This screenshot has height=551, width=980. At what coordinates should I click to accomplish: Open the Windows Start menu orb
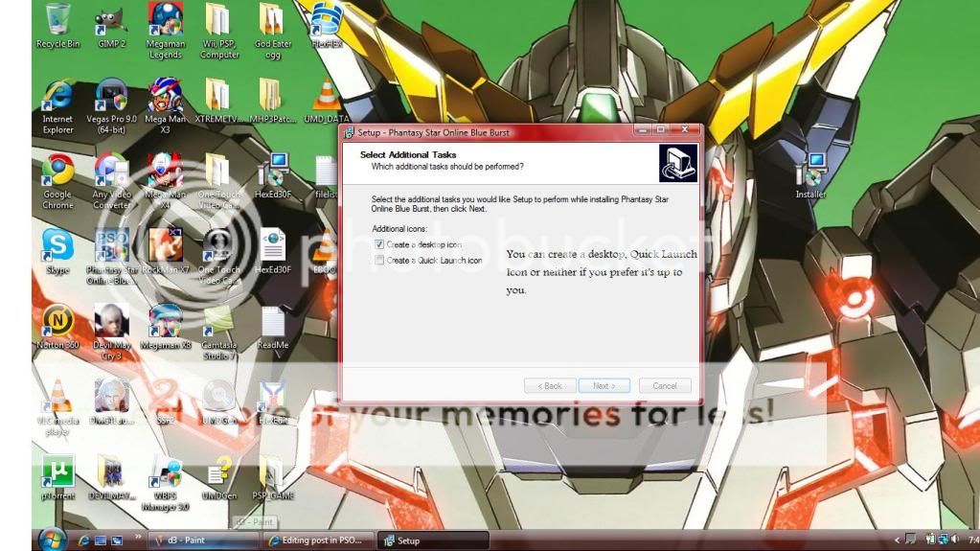(x=51, y=540)
